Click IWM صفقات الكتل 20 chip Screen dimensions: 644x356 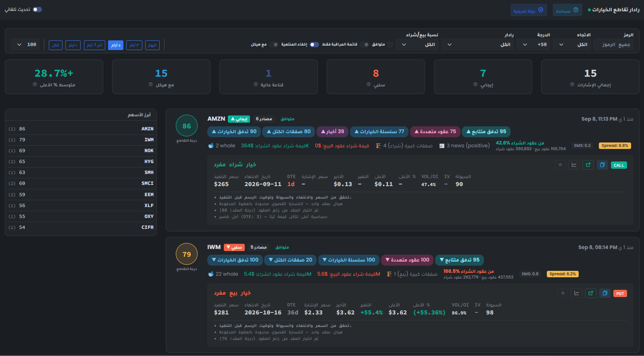pos(290,260)
